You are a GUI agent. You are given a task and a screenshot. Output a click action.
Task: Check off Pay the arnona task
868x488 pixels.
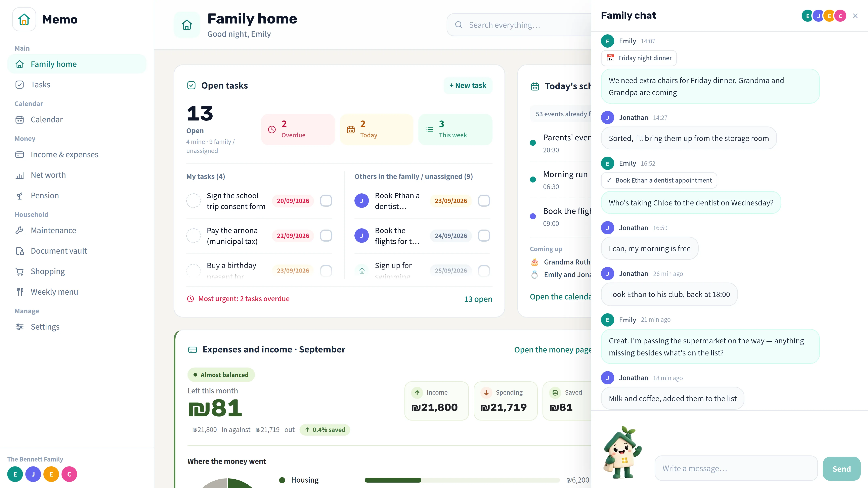326,236
